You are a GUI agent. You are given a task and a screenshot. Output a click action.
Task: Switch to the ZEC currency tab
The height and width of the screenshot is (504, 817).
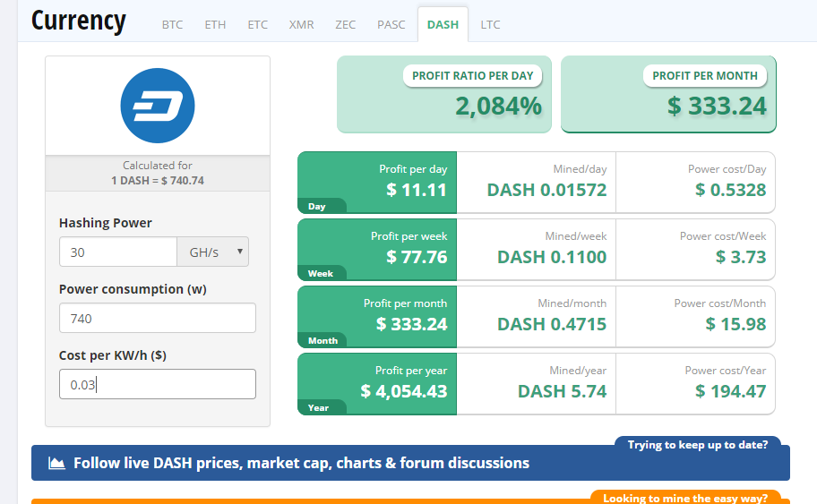[346, 24]
